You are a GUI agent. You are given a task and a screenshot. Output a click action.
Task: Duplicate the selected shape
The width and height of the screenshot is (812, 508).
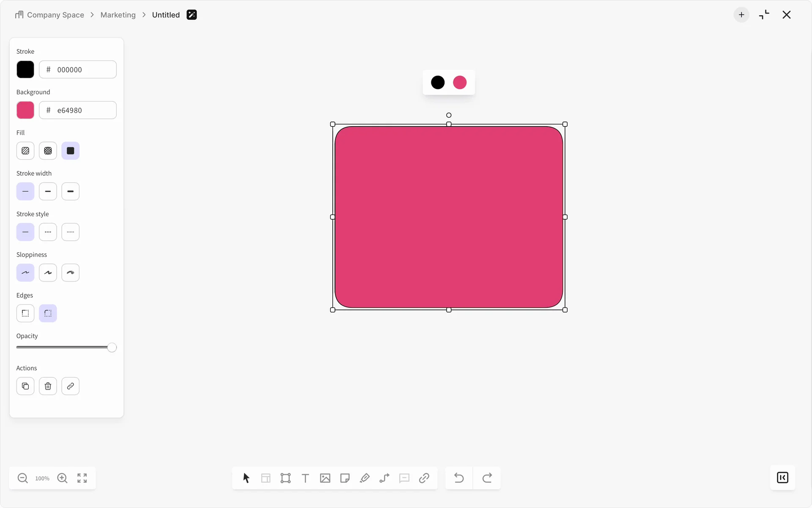25,386
